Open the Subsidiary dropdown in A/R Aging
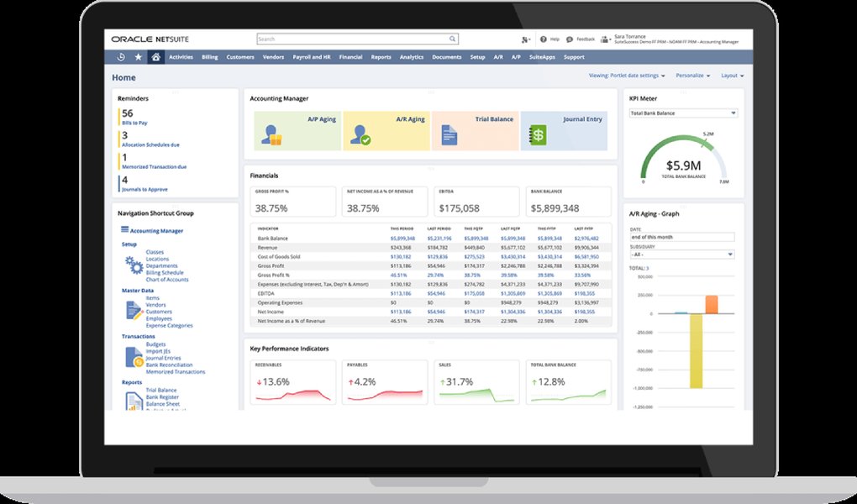Viewport: 857px width, 504px height. point(682,255)
